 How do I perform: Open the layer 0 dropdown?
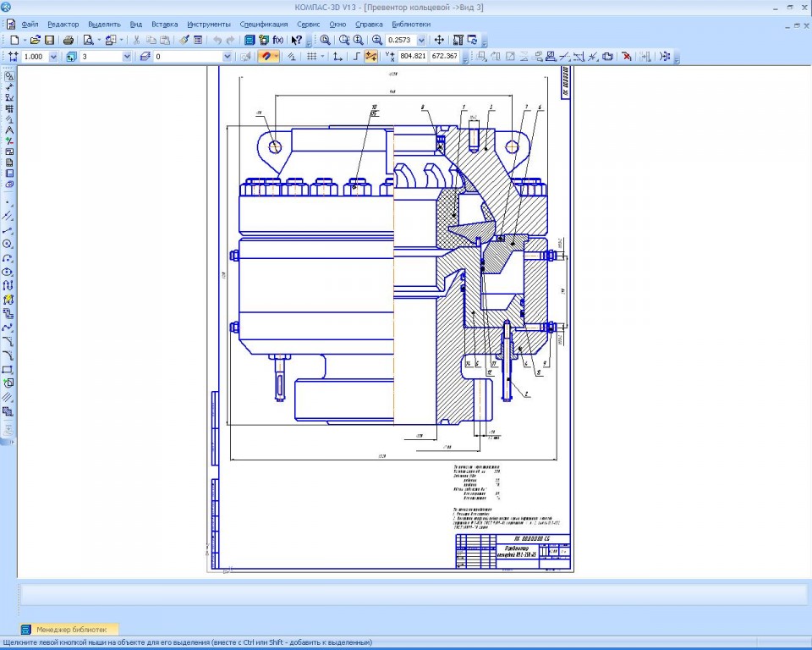pos(227,57)
